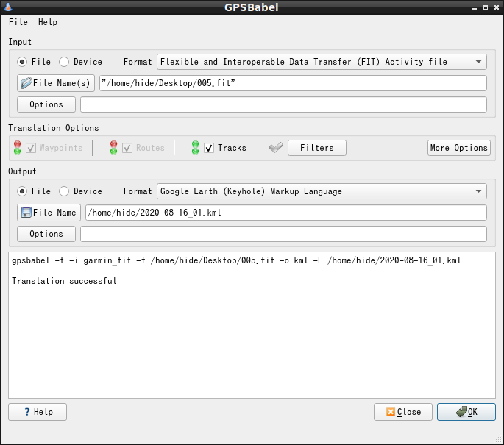Open the File menu

coord(18,22)
